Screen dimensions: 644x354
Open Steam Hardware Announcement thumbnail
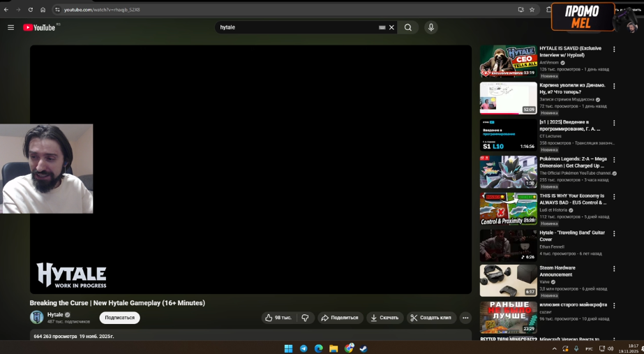[509, 281]
